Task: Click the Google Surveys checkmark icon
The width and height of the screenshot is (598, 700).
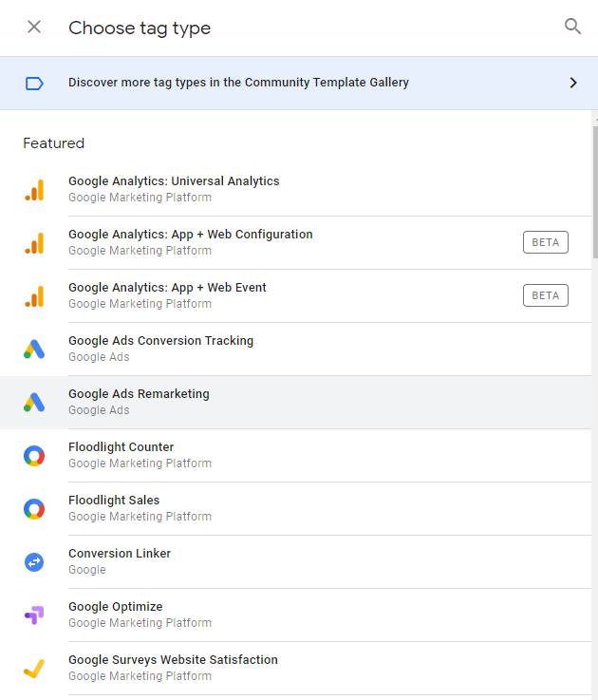Action: (x=34, y=669)
